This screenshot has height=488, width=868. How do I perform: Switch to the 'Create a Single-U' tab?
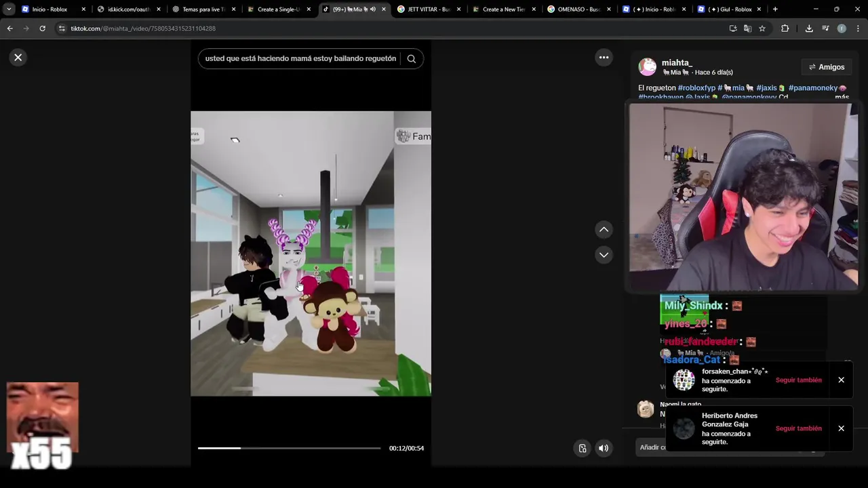(x=278, y=9)
